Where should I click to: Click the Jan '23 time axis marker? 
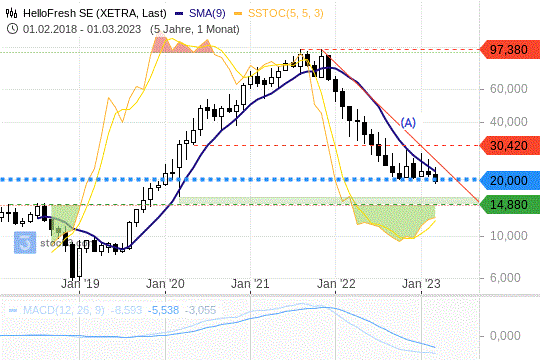[421, 284]
